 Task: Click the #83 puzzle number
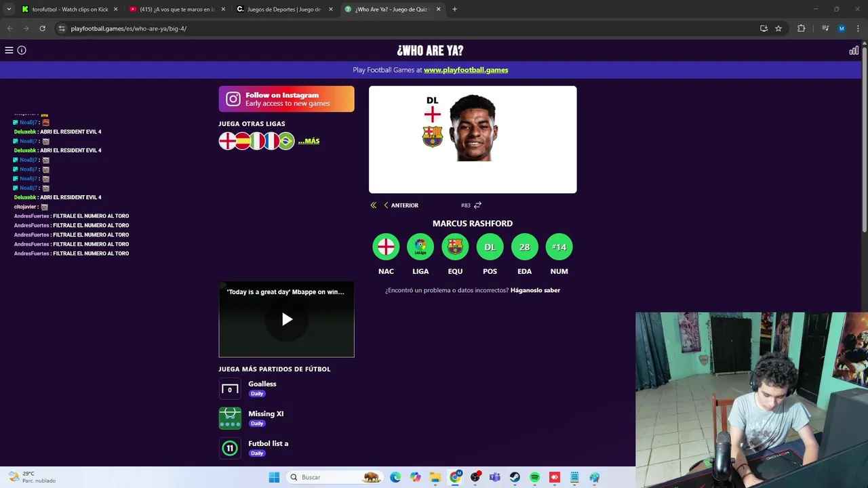click(x=465, y=205)
